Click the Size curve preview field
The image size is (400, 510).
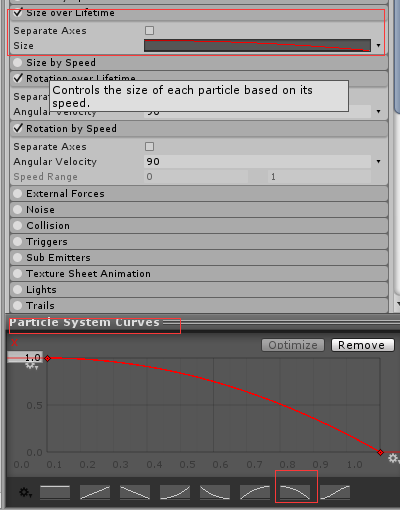257,45
